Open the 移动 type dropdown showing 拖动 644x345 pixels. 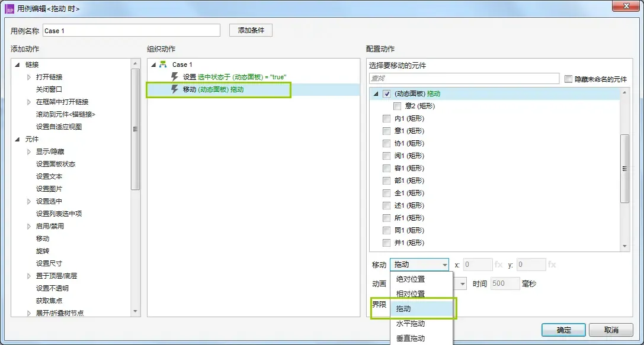(419, 265)
